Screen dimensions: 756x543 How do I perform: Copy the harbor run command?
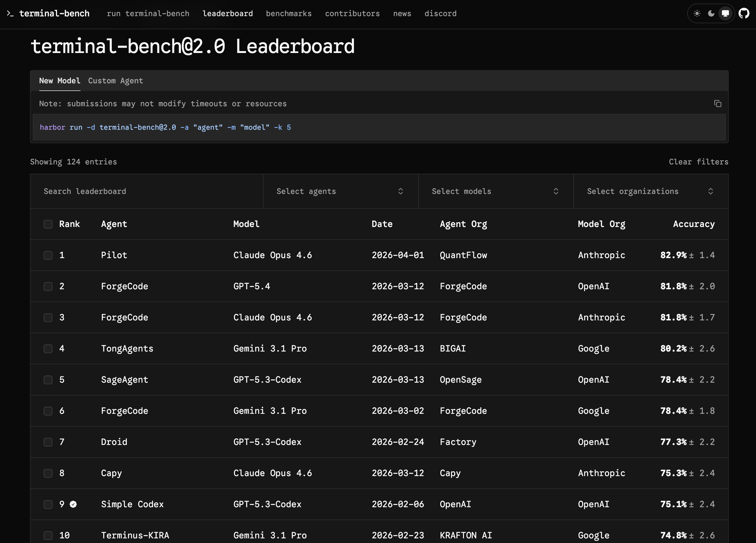click(x=718, y=104)
